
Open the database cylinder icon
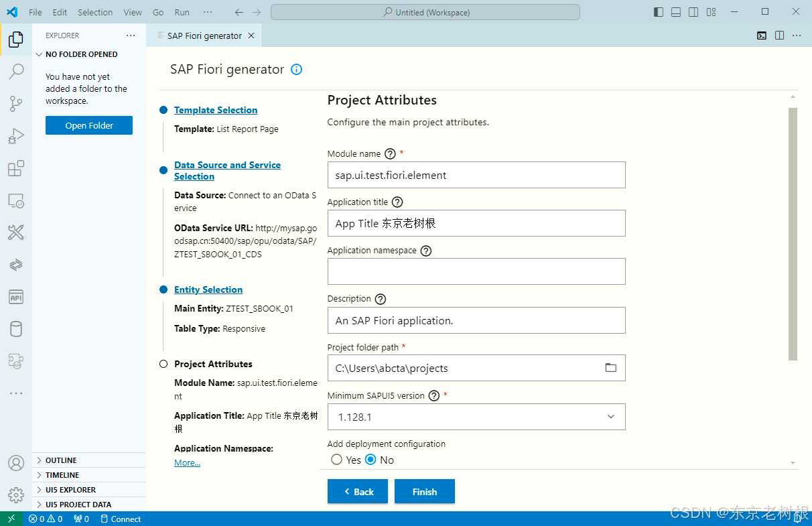point(16,329)
